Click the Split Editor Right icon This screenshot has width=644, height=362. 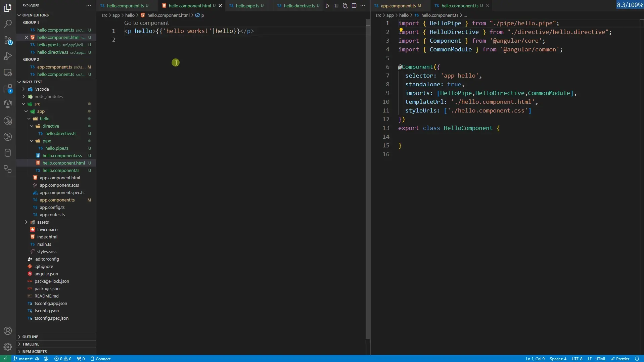354,6
